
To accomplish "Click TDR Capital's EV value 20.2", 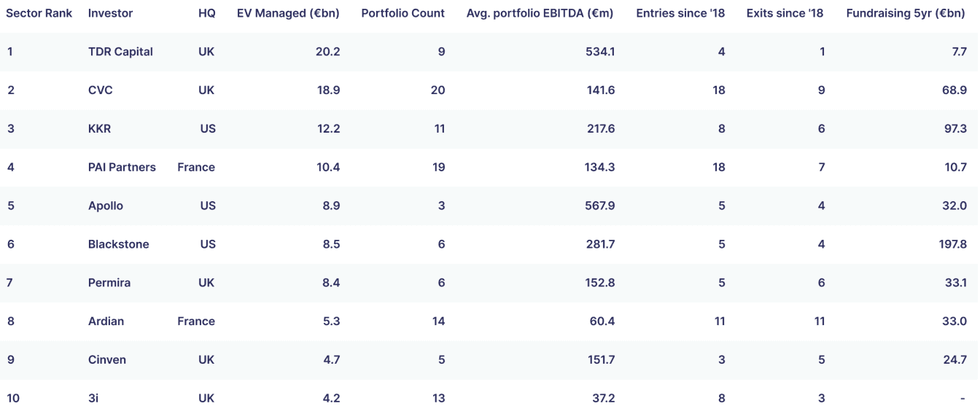I will [328, 52].
